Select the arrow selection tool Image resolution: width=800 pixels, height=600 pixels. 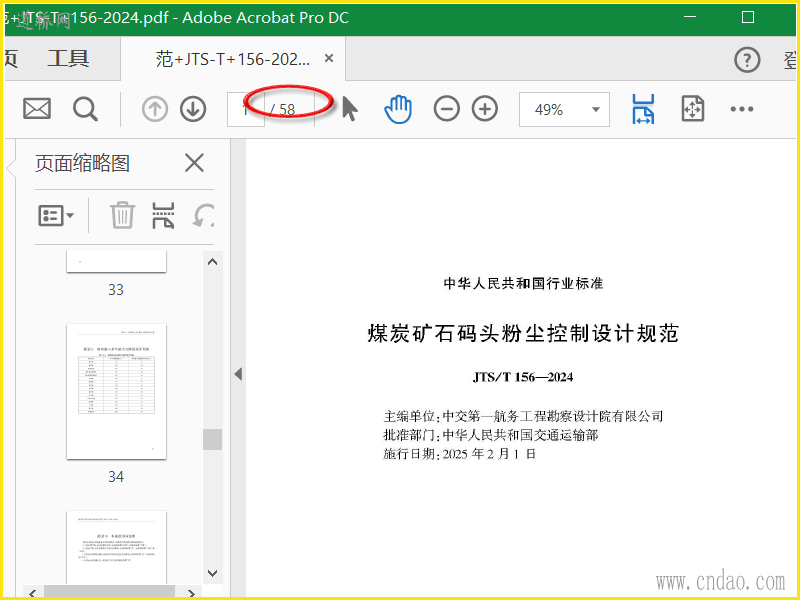coord(349,109)
